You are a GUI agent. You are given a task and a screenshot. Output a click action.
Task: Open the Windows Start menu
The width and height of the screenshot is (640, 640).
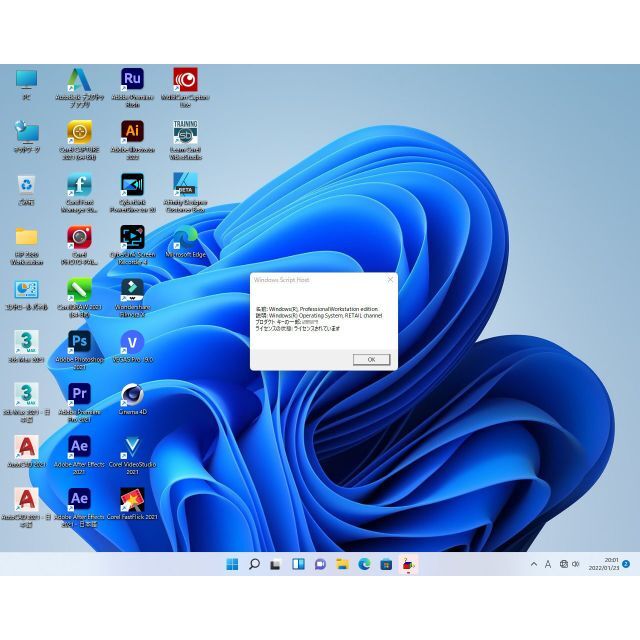click(232, 564)
